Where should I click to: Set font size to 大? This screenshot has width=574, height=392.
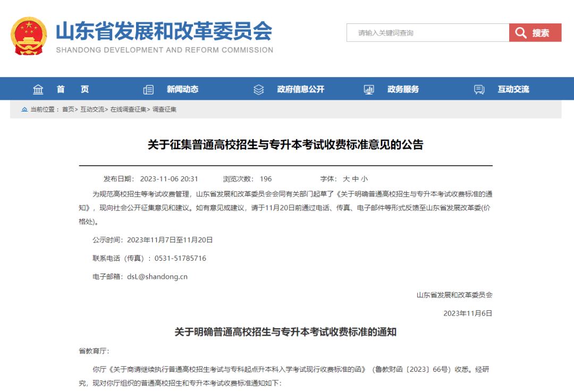point(346,179)
